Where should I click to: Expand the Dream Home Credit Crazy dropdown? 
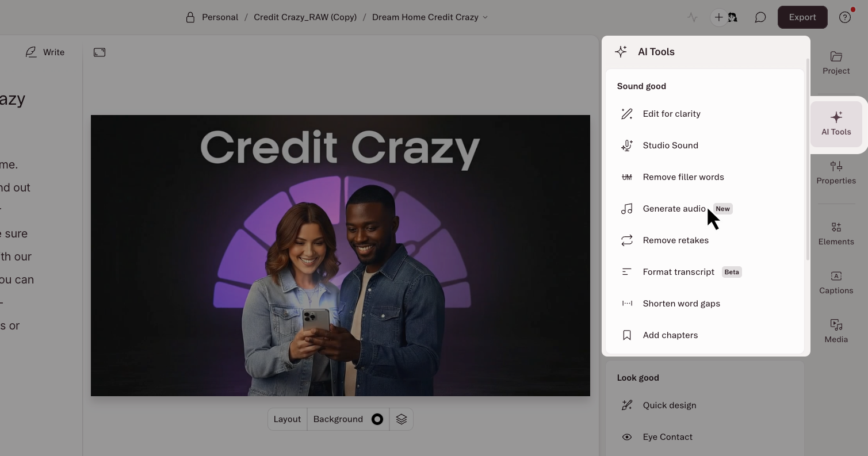[x=430, y=17]
